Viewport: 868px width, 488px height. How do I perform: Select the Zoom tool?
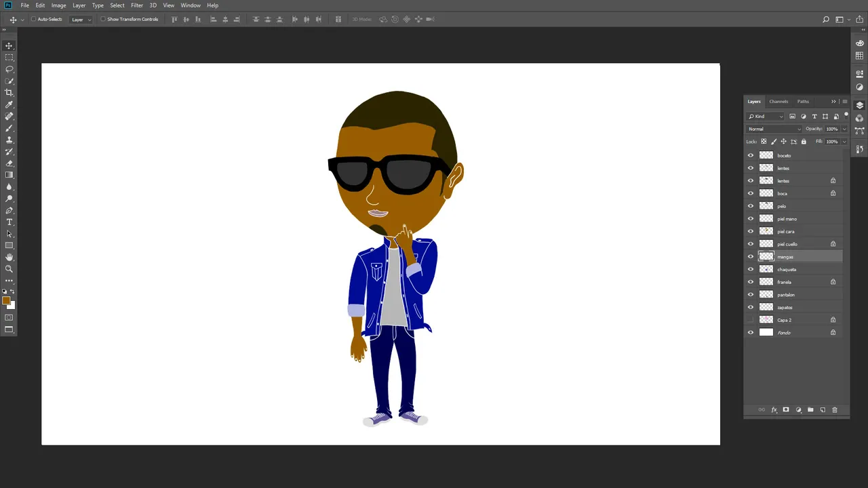pyautogui.click(x=9, y=269)
